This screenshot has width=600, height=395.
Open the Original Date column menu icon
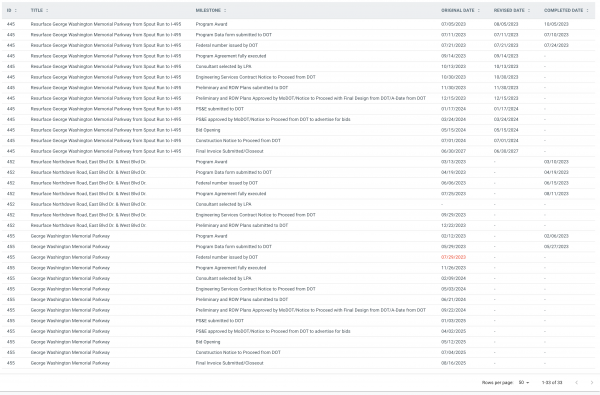pos(479,10)
